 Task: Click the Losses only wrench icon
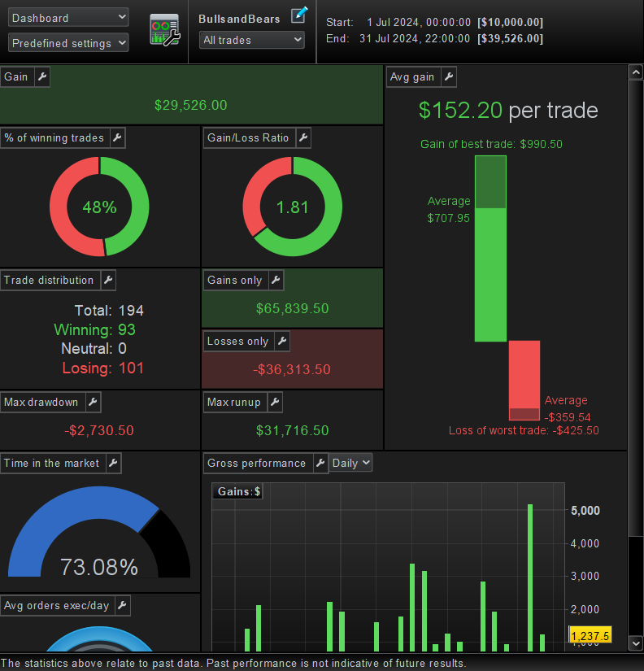pyautogui.click(x=282, y=341)
